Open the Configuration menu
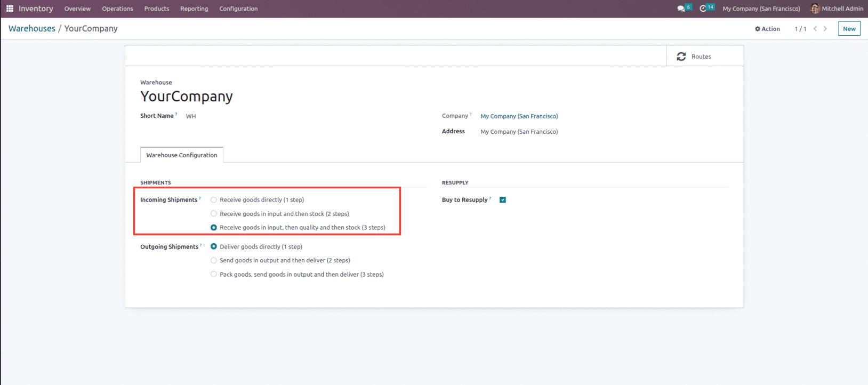Image resolution: width=868 pixels, height=385 pixels. point(238,9)
